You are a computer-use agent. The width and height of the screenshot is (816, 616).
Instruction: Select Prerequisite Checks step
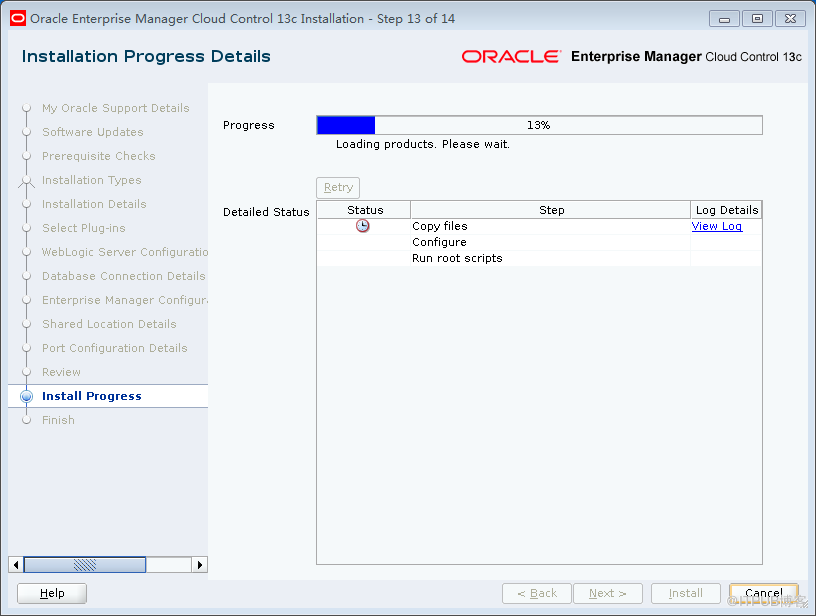[99, 156]
